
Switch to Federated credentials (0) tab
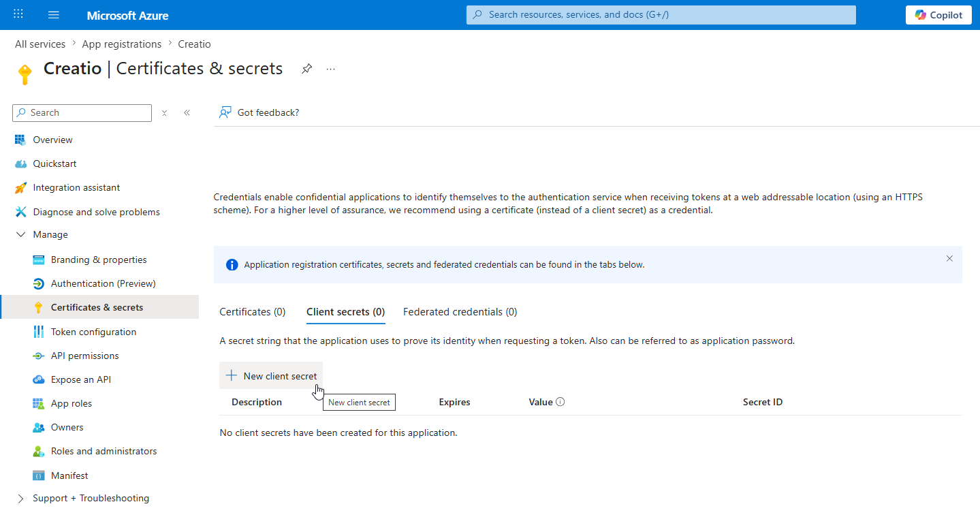click(460, 312)
